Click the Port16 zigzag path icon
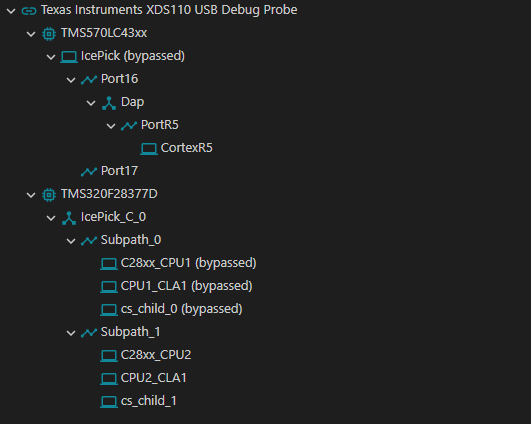Viewport: 531px width, 424px height. click(89, 80)
